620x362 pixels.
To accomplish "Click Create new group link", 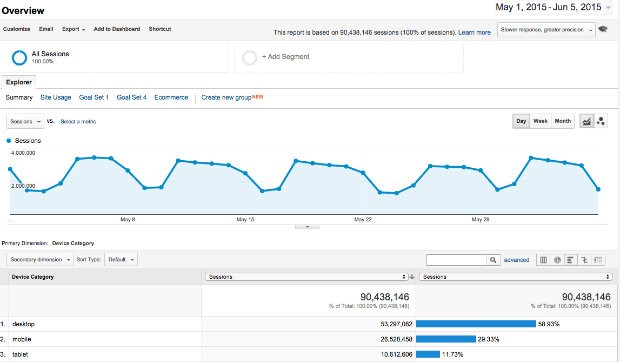I will (227, 97).
